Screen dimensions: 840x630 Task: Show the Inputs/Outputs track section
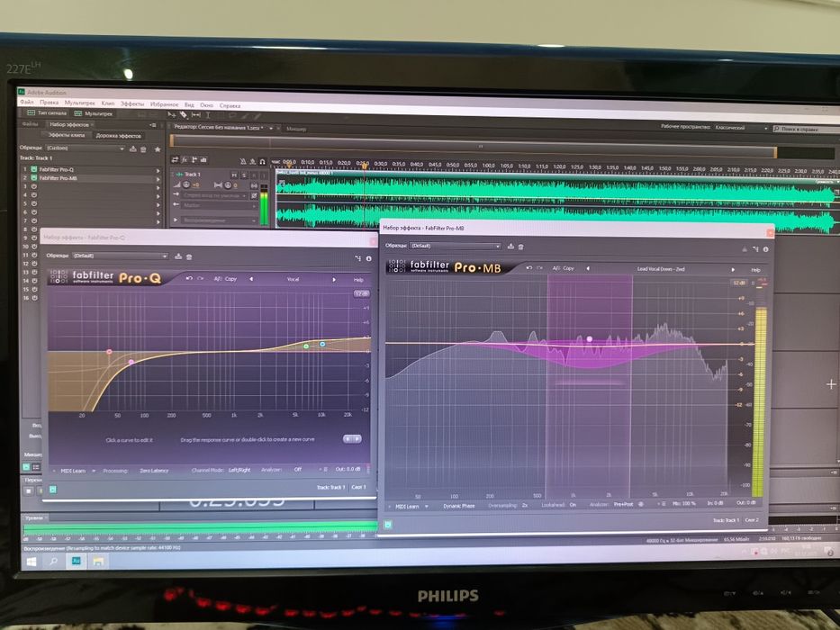point(175,159)
